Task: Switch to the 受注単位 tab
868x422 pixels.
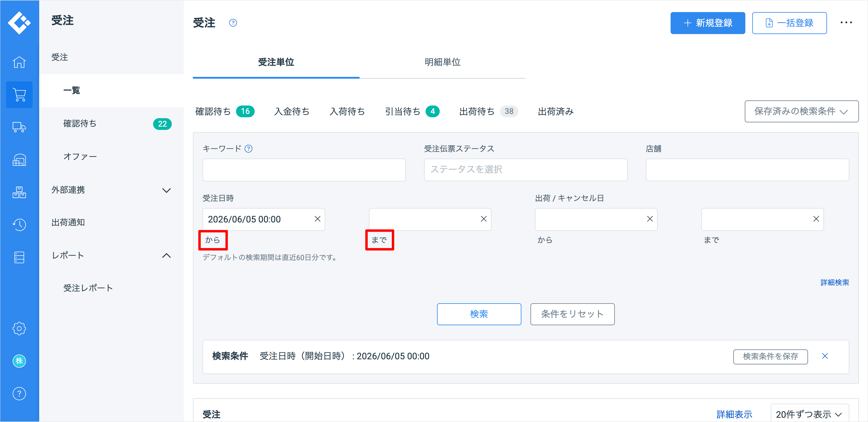Action: click(276, 62)
